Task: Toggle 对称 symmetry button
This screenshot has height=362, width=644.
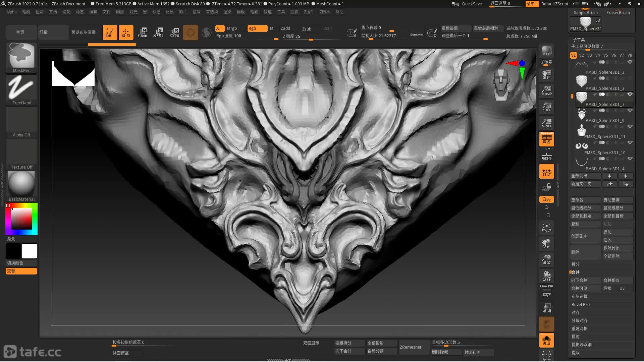Action: coord(546,171)
